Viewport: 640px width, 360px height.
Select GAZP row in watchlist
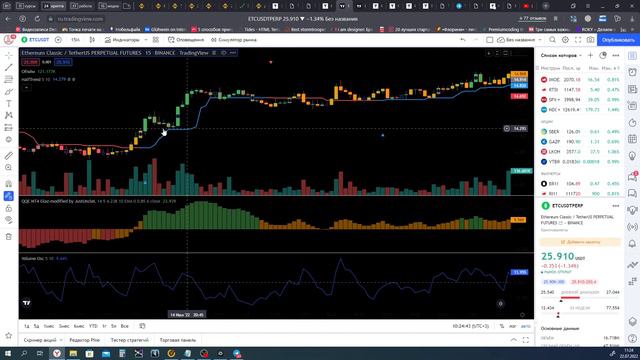[x=580, y=142]
